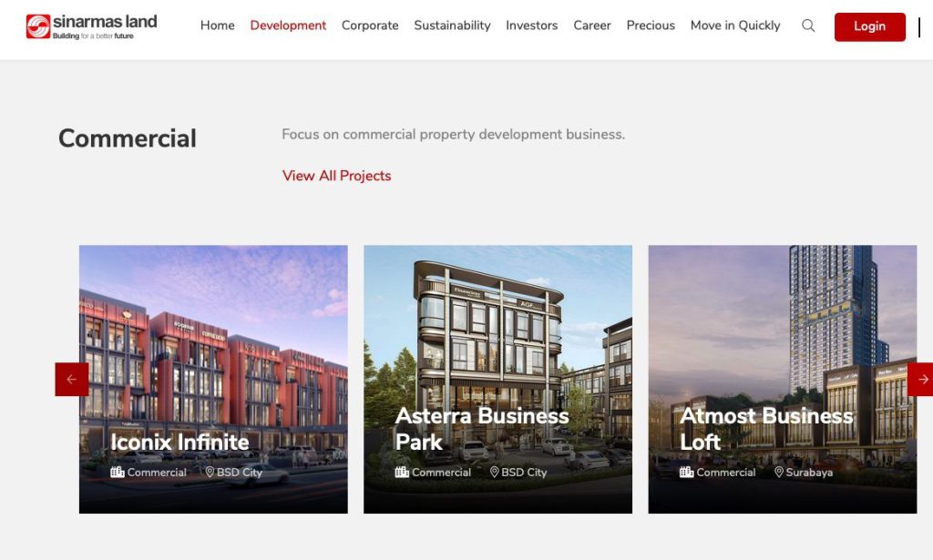Click the building icon on Atmost Business Loft
The width and height of the screenshot is (933, 560).
pyautogui.click(x=687, y=472)
